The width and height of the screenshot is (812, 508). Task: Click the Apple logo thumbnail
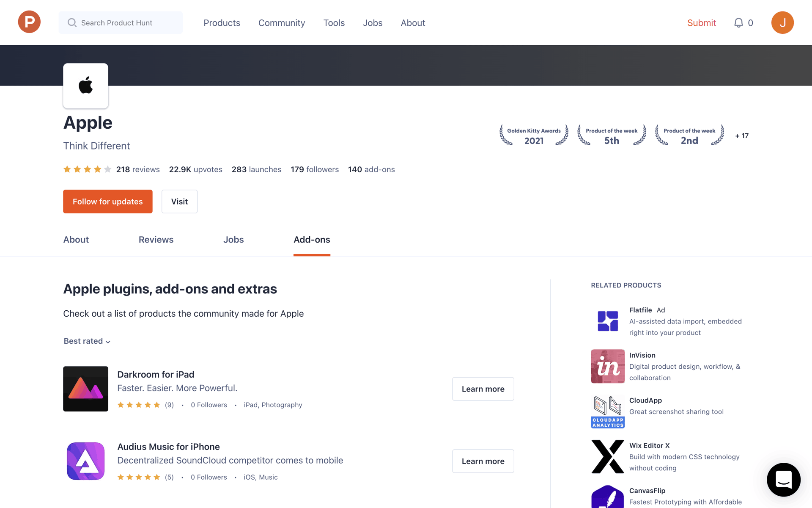(86, 86)
